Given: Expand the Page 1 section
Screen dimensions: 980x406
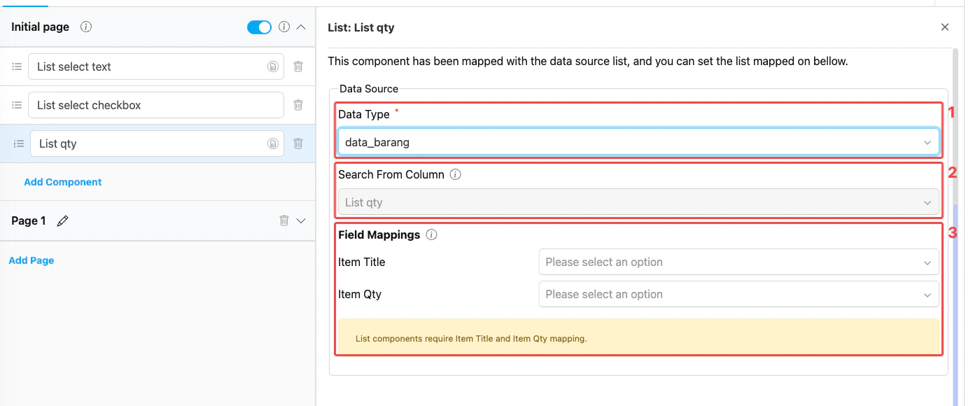Looking at the screenshot, I should click(x=301, y=220).
